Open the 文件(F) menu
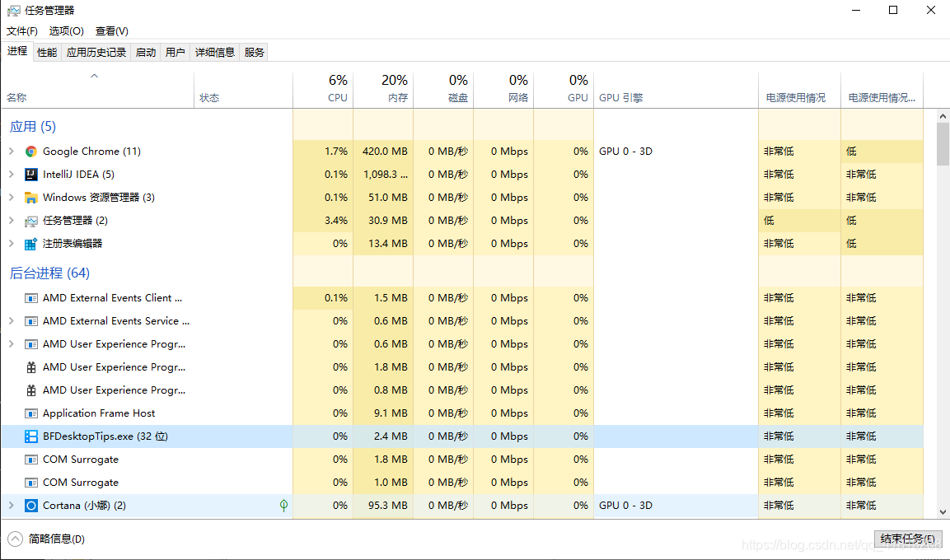This screenshot has width=950, height=560. tap(21, 30)
